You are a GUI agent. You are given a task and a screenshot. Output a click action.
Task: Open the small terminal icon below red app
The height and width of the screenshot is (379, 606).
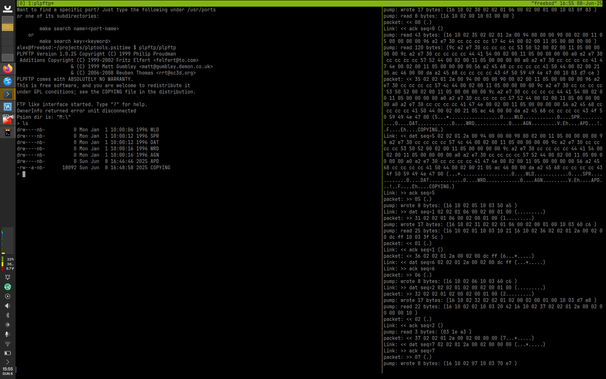[x=8, y=132]
